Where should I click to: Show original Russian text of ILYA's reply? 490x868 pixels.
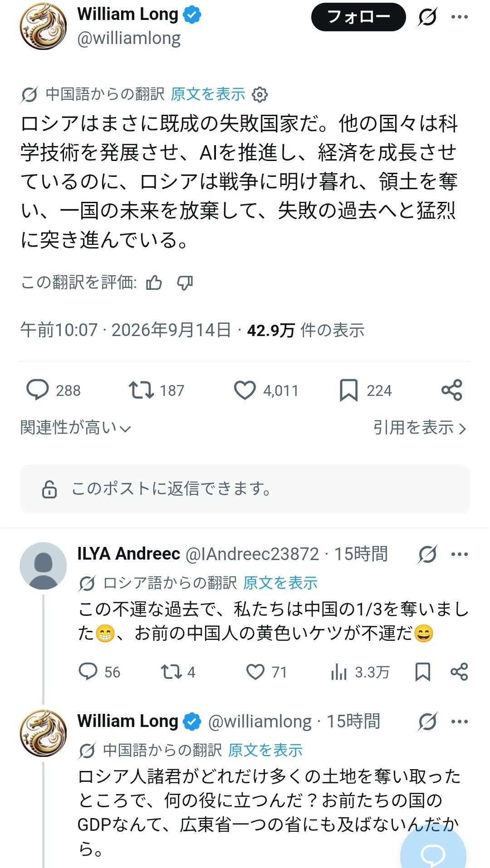coord(280,583)
